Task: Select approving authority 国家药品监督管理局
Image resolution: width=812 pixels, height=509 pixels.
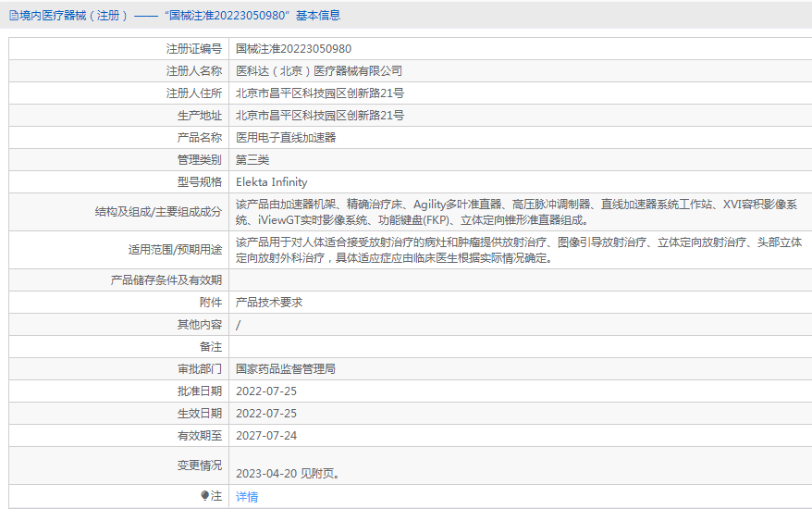Action: pos(286,369)
